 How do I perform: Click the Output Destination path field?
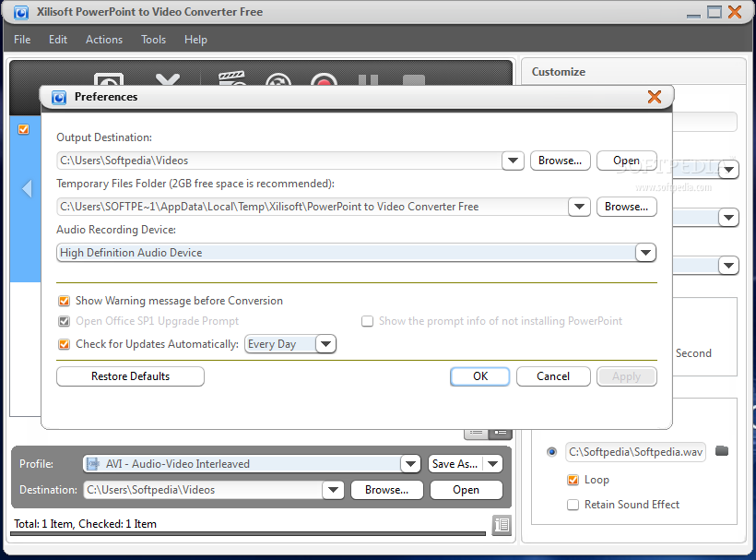279,161
